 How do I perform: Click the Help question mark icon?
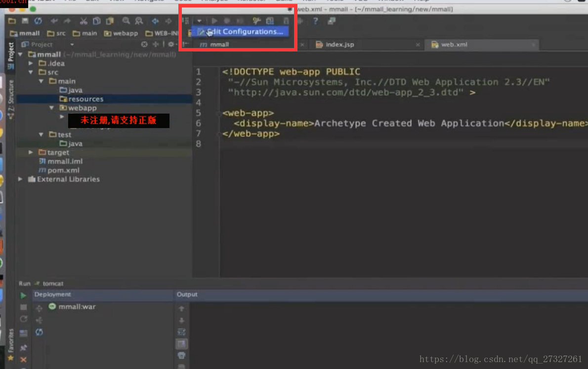(x=315, y=21)
